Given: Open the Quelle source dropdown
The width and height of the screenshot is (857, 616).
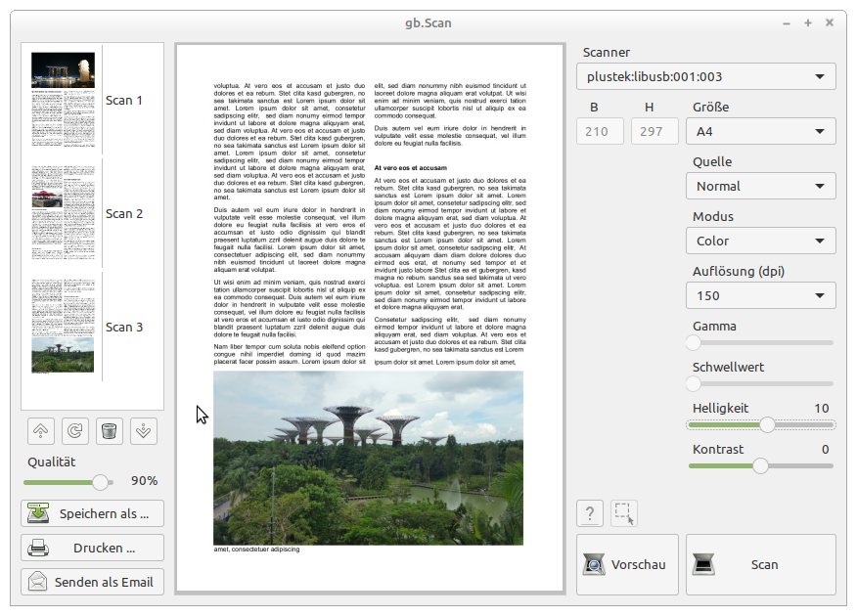Looking at the screenshot, I should (x=760, y=186).
